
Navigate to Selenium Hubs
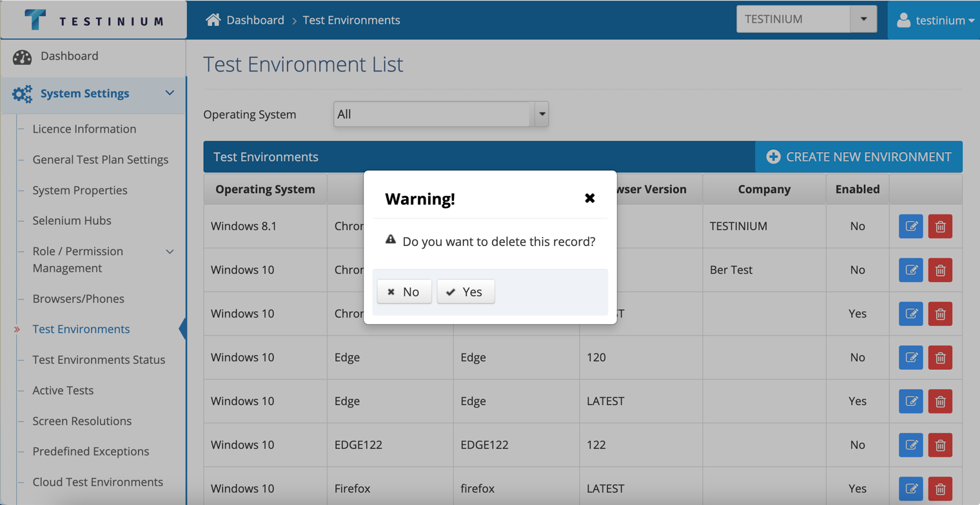(x=72, y=220)
